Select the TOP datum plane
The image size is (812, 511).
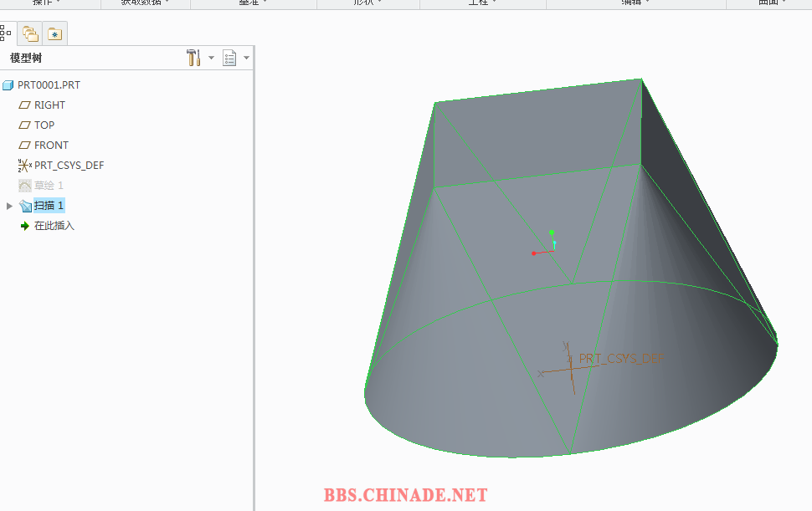click(x=44, y=125)
